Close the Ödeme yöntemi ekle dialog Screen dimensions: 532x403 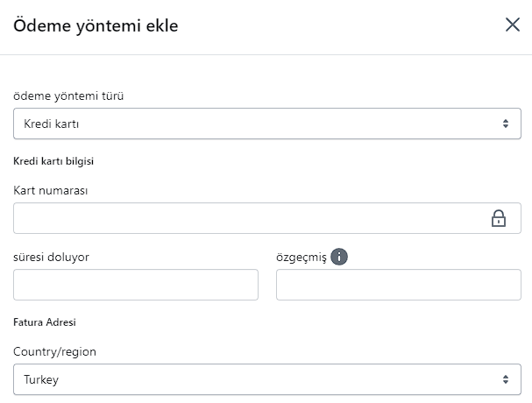click(513, 25)
